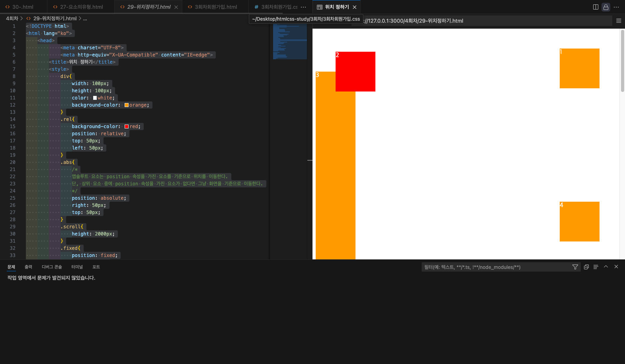
Task: Close the 29-위치정하기.html editor tab
Action: 176,7
